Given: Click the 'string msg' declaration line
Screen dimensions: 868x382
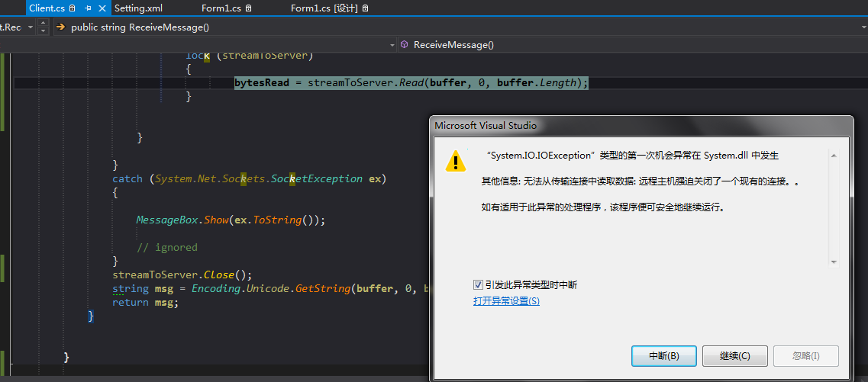Looking at the screenshot, I should click(271, 288).
